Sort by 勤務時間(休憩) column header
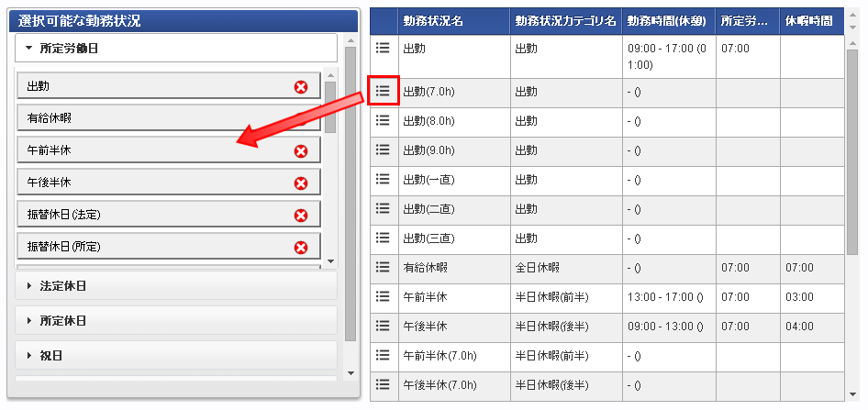868x410 pixels. point(669,21)
